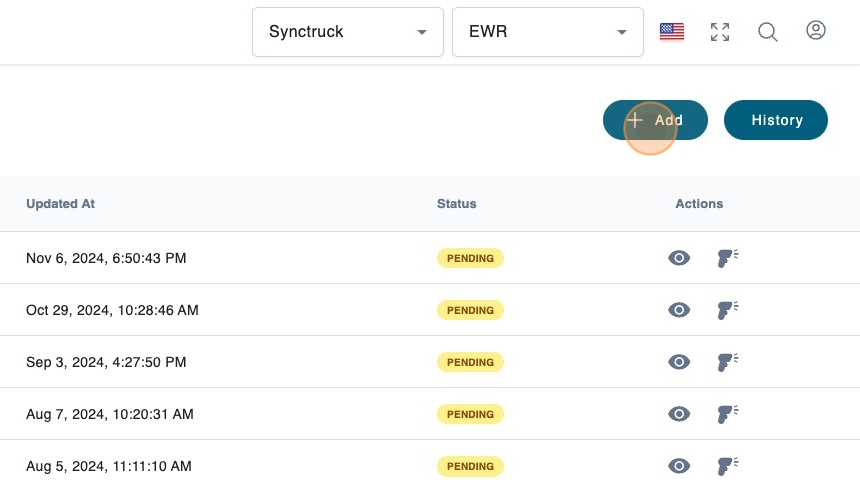View the Oct 29, 2024 record eye icon
The width and height of the screenshot is (860, 480).
(679, 310)
